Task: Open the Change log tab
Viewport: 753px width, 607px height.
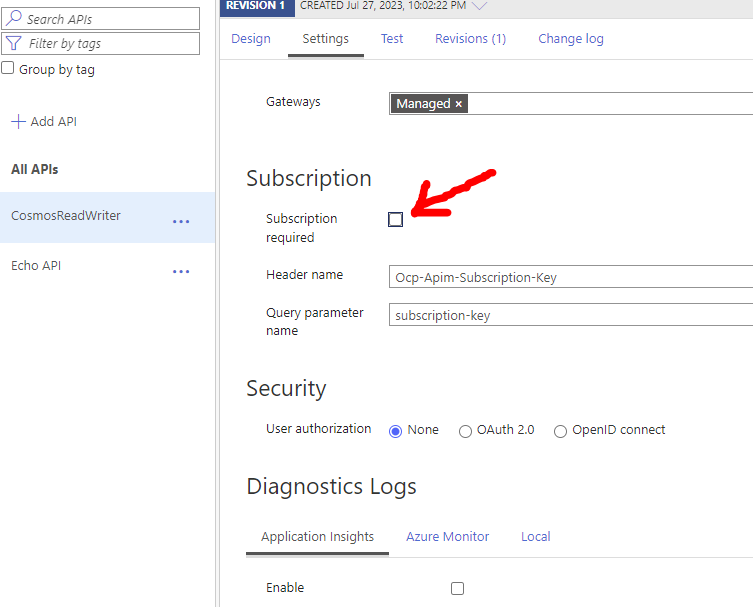Action: [571, 38]
